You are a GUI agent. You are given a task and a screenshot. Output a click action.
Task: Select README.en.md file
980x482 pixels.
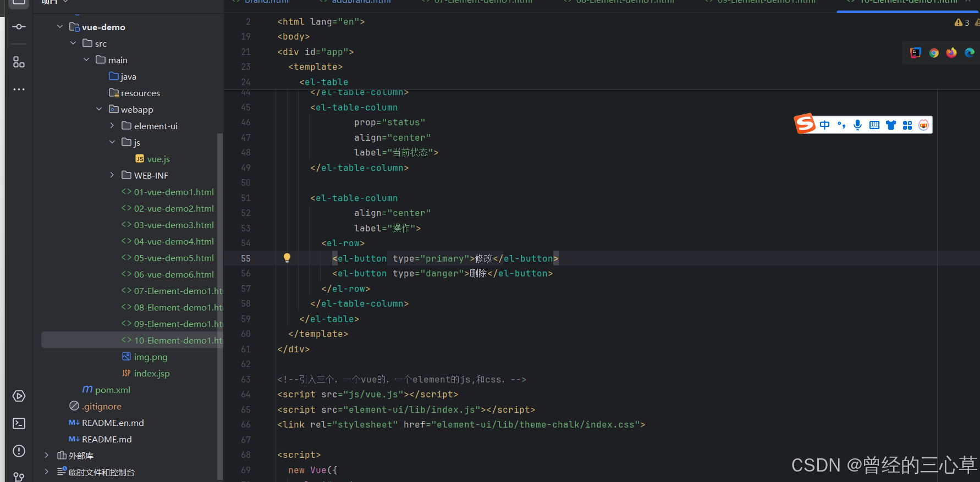tap(106, 423)
